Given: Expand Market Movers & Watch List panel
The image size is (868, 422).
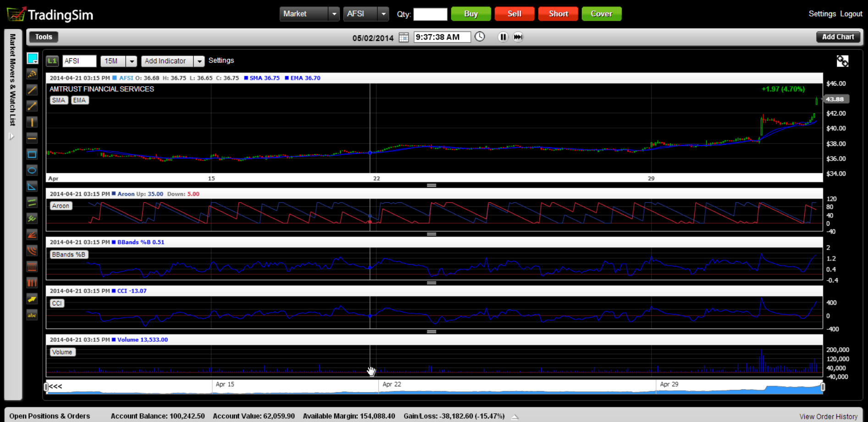Looking at the screenshot, I should pyautogui.click(x=12, y=136).
